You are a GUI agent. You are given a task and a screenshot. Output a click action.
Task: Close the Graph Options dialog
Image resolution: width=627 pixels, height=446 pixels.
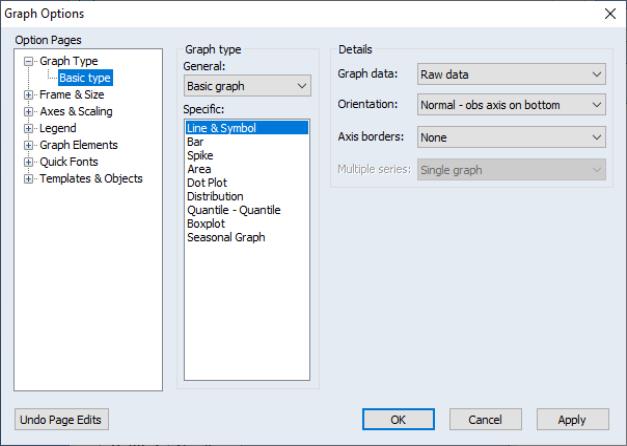[610, 13]
